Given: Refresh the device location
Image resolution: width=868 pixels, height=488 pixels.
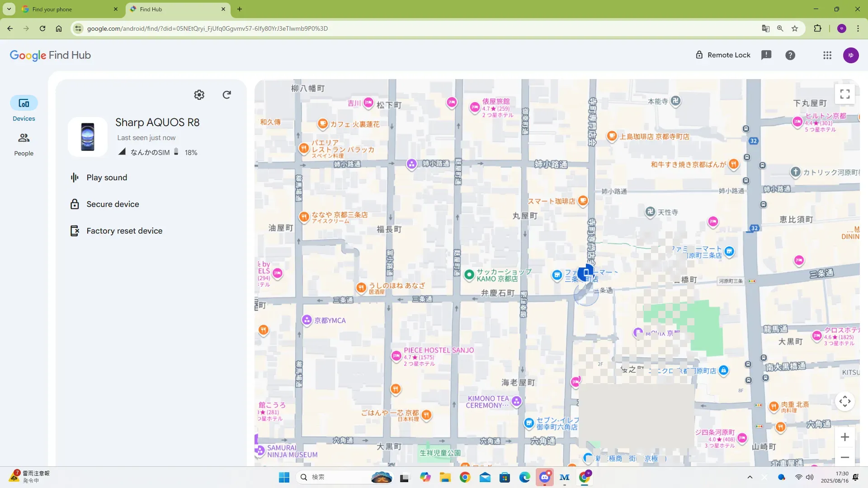Looking at the screenshot, I should click(226, 95).
